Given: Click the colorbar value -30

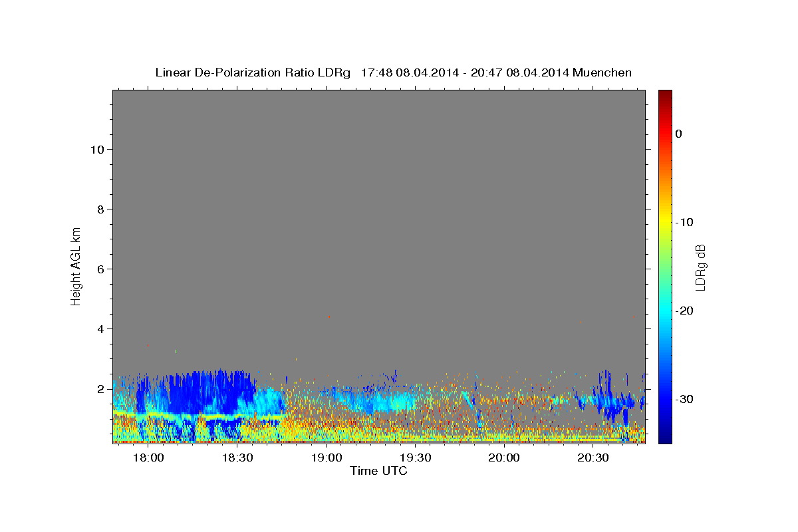Looking at the screenshot, I should point(684,399).
